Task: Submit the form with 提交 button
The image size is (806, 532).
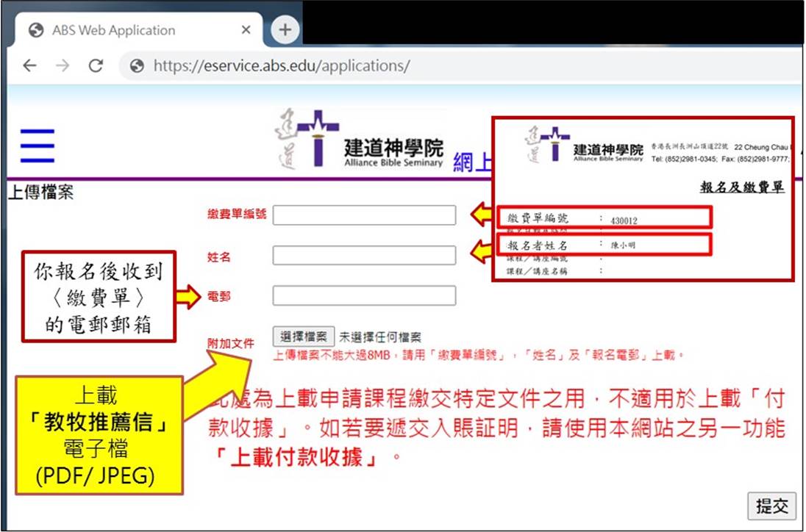Action: pos(771,506)
